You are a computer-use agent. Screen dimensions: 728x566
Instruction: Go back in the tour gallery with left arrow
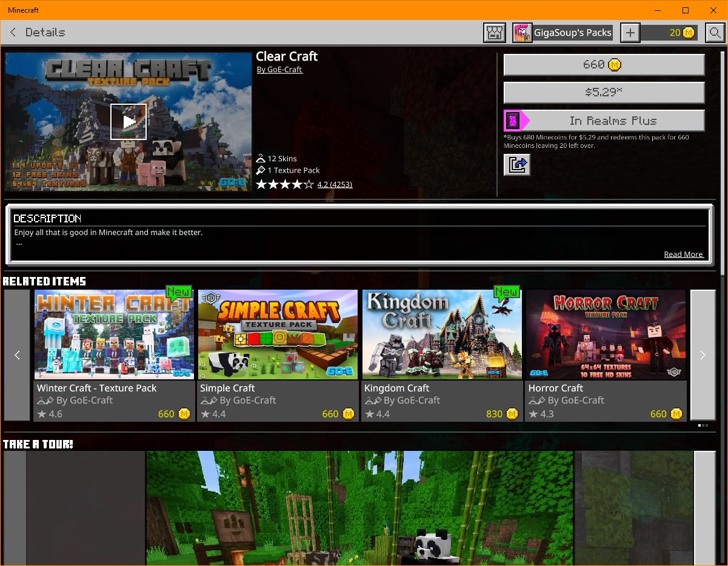[x=15, y=508]
